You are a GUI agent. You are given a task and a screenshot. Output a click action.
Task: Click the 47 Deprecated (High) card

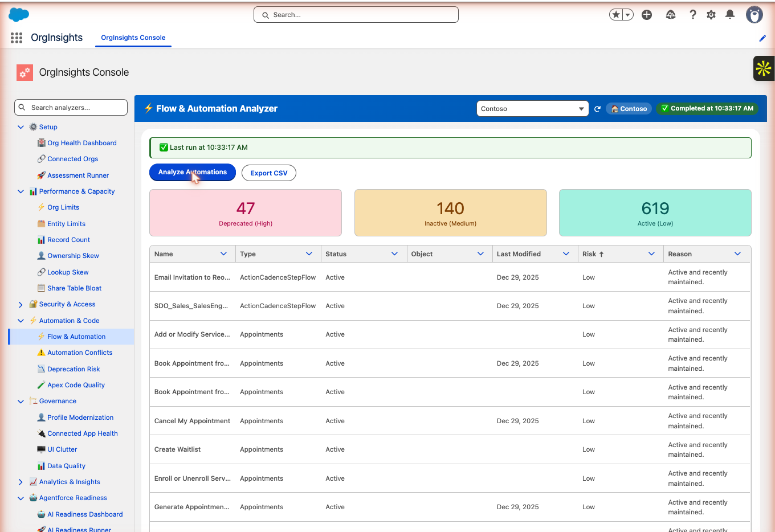tap(246, 212)
